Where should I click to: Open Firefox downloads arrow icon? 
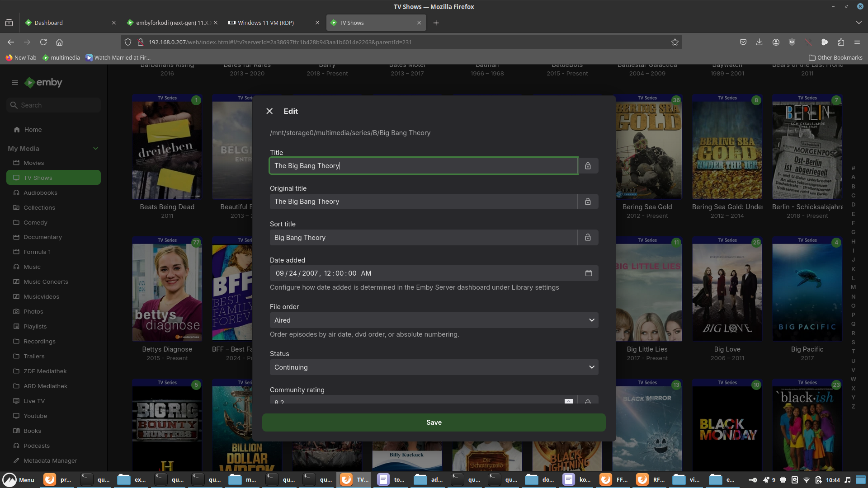pyautogui.click(x=759, y=42)
